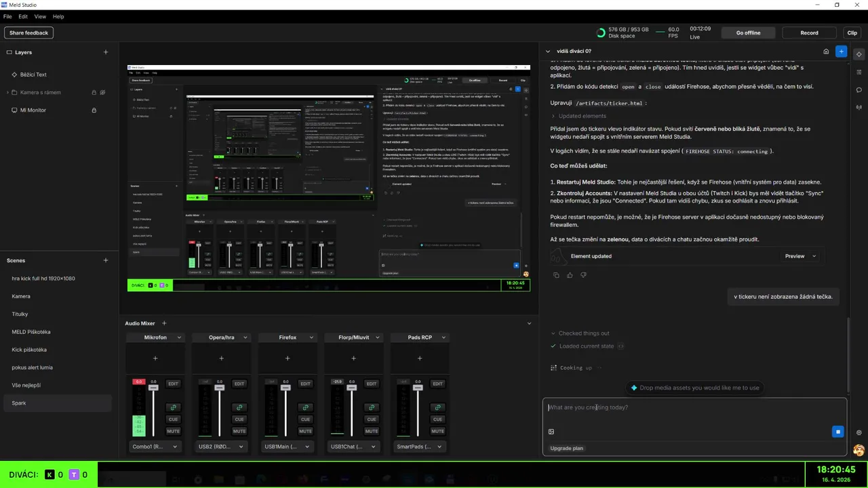
Task: Add effect to Florp/Mluvit track
Action: (x=353, y=358)
